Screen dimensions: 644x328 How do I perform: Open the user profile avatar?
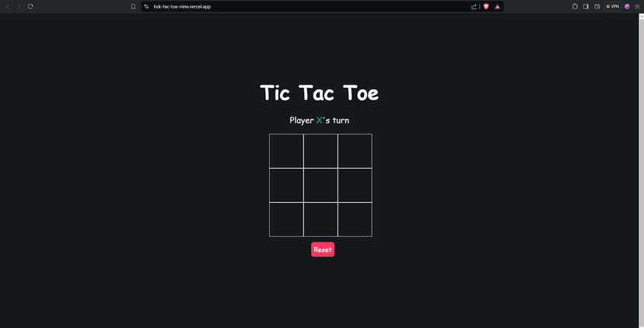click(x=627, y=6)
